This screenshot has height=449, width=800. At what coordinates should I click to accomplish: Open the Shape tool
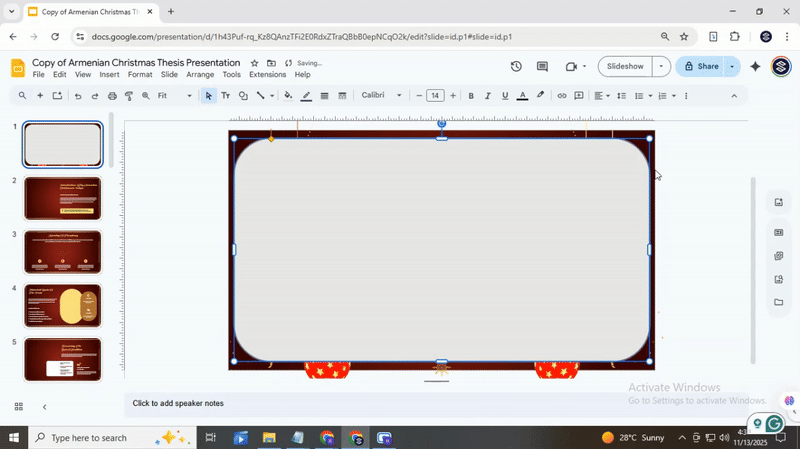click(x=243, y=96)
